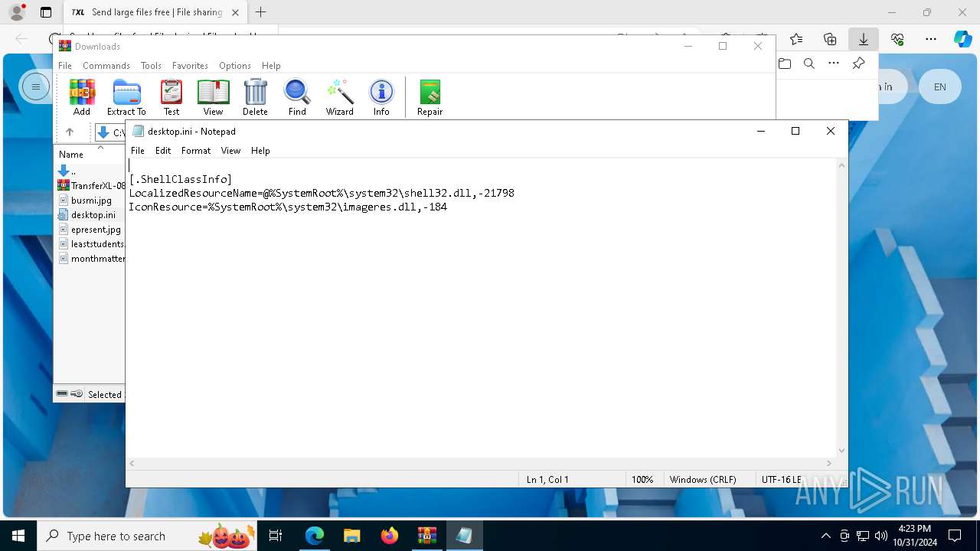Open Edge Browser essentials heart icon
The image size is (980, 551).
[x=897, y=39]
